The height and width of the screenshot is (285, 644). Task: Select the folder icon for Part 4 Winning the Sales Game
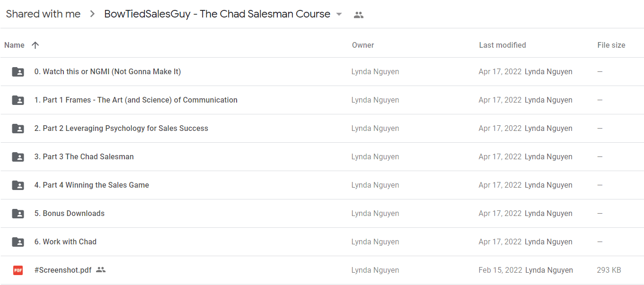point(18,185)
